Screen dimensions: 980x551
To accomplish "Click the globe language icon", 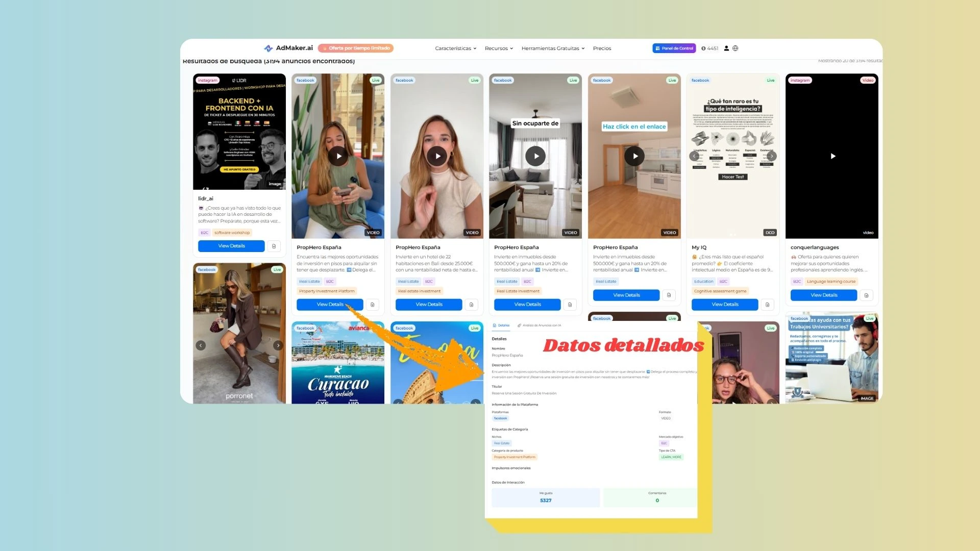I will [736, 48].
